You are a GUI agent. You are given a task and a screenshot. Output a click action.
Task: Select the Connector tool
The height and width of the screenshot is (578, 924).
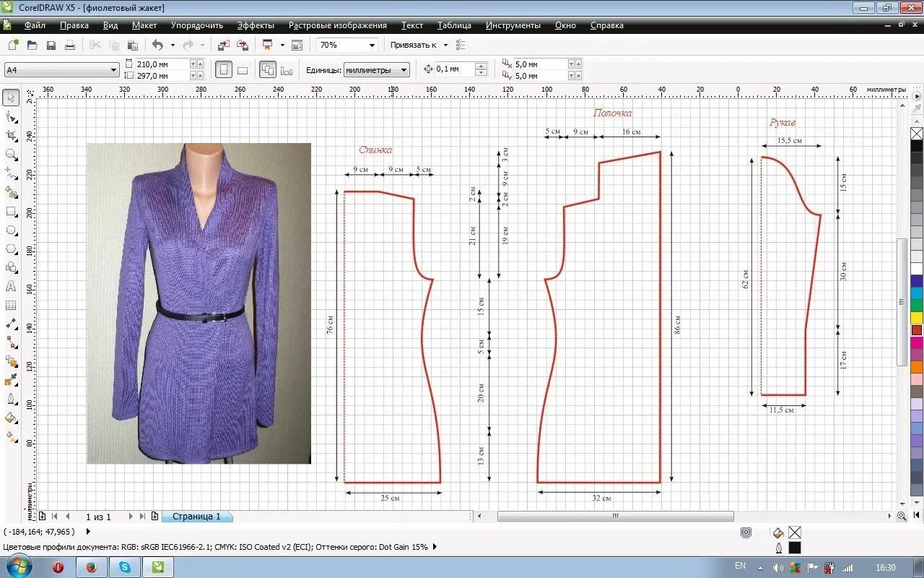coord(11,342)
